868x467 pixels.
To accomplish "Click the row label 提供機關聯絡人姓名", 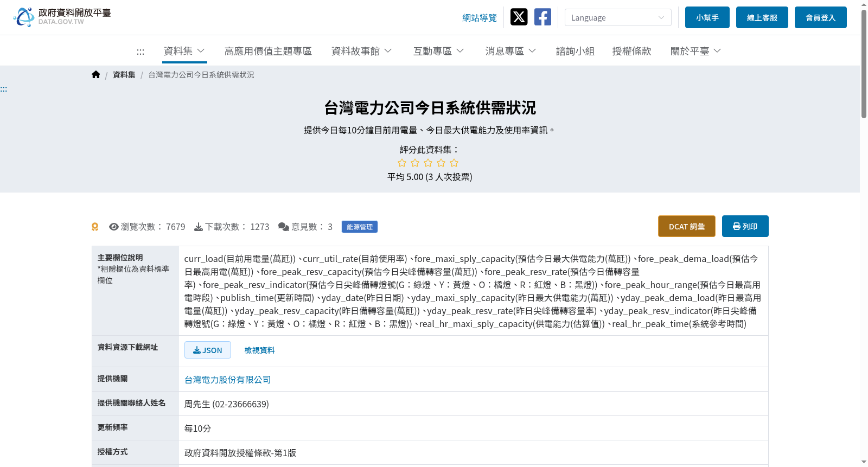I will click(132, 403).
